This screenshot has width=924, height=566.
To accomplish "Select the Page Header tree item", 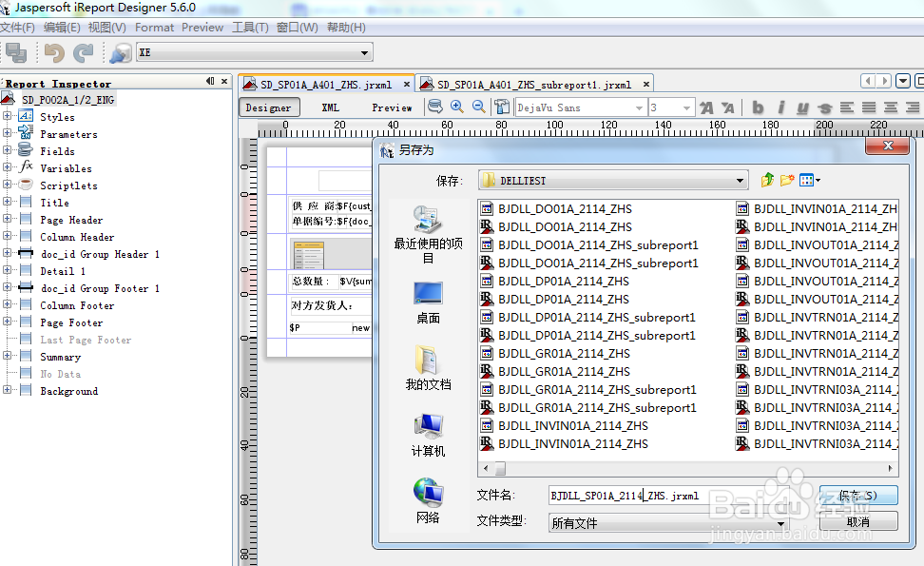I will (71, 220).
